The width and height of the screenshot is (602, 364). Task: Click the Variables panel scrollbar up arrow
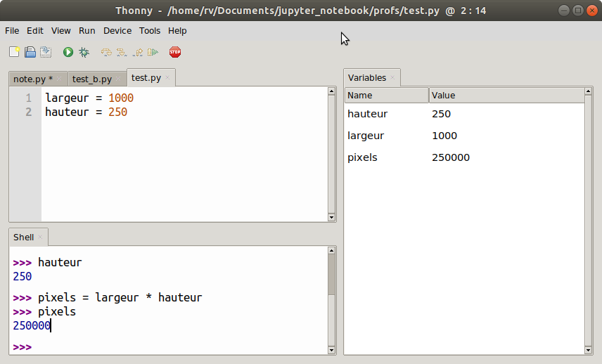tap(588, 91)
